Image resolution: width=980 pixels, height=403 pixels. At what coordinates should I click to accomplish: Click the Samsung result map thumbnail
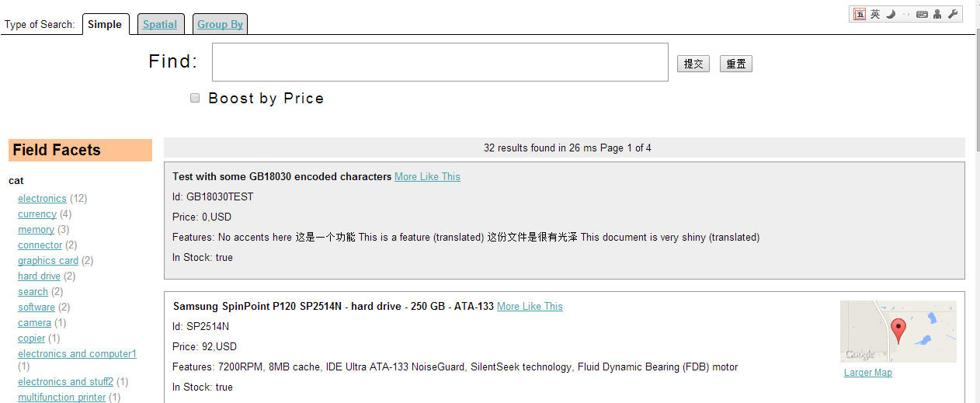pyautogui.click(x=898, y=332)
